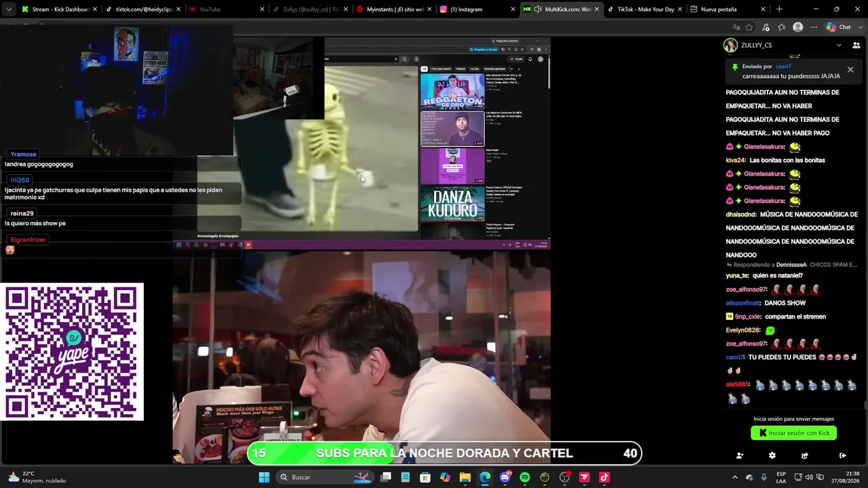Switch to the YouTube tab
The height and width of the screenshot is (488, 868).
226,9
